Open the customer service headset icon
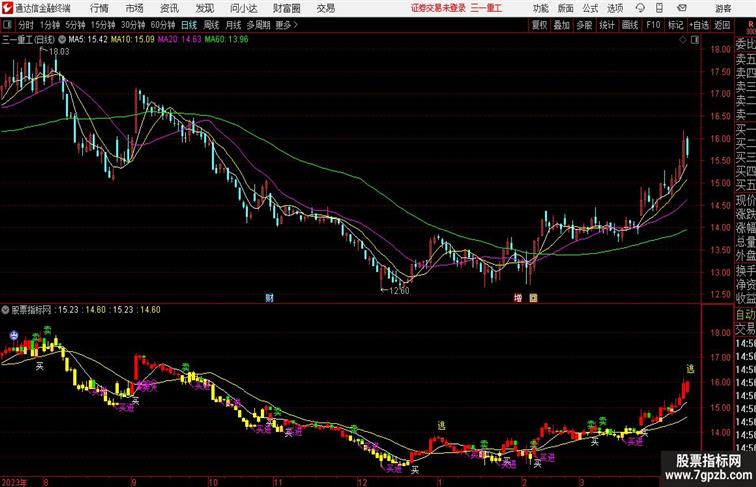 pos(640,8)
